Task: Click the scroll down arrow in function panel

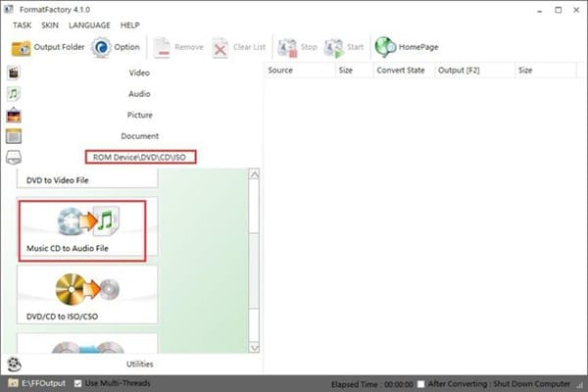Action: pos(254,348)
